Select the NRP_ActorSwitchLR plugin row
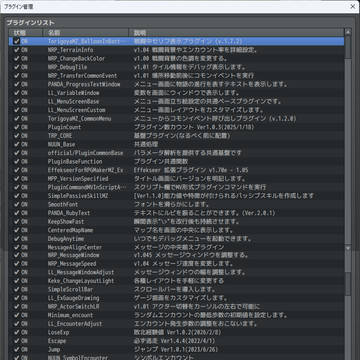 [177, 307]
